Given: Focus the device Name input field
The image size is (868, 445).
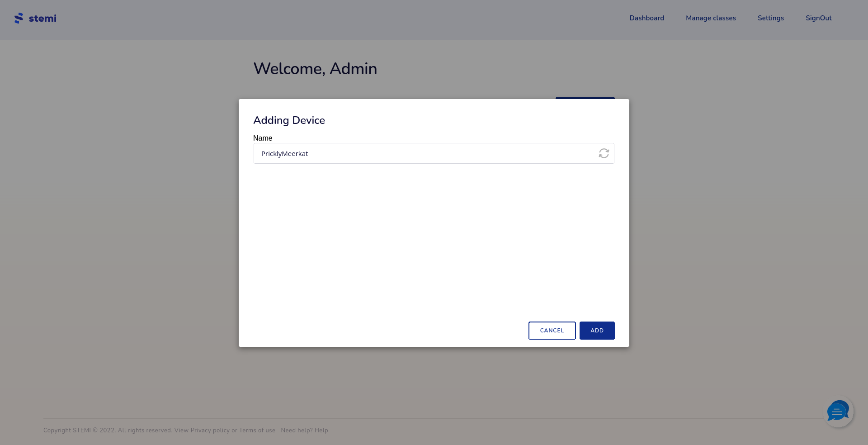Looking at the screenshot, I should [x=407, y=153].
